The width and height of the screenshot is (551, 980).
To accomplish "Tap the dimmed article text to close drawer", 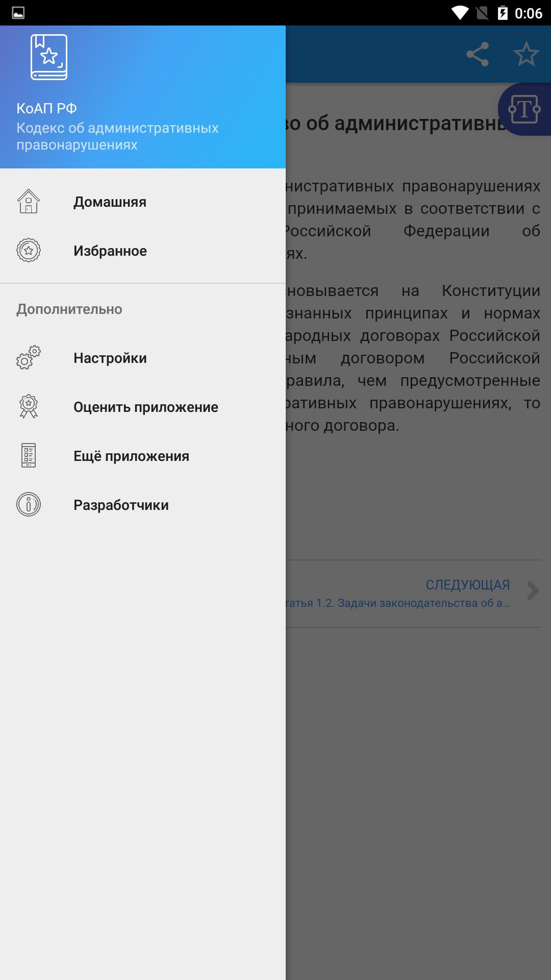I will pos(413,306).
